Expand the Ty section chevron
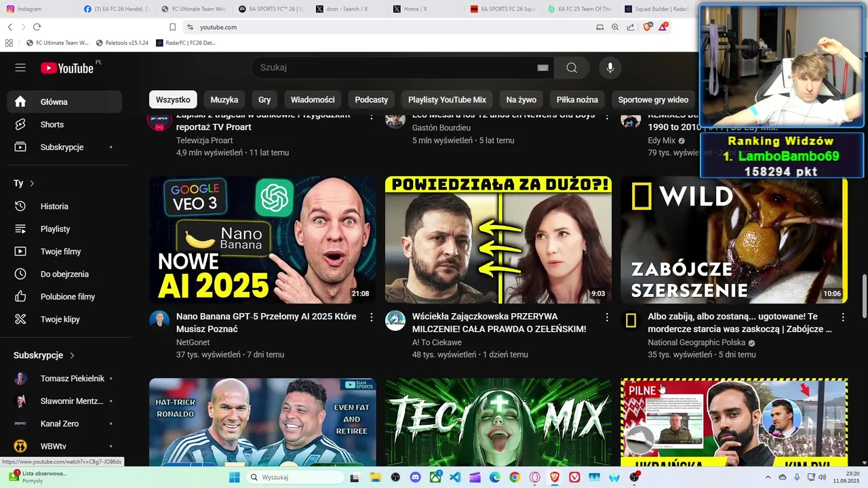The width and height of the screenshot is (868, 488). point(31,184)
